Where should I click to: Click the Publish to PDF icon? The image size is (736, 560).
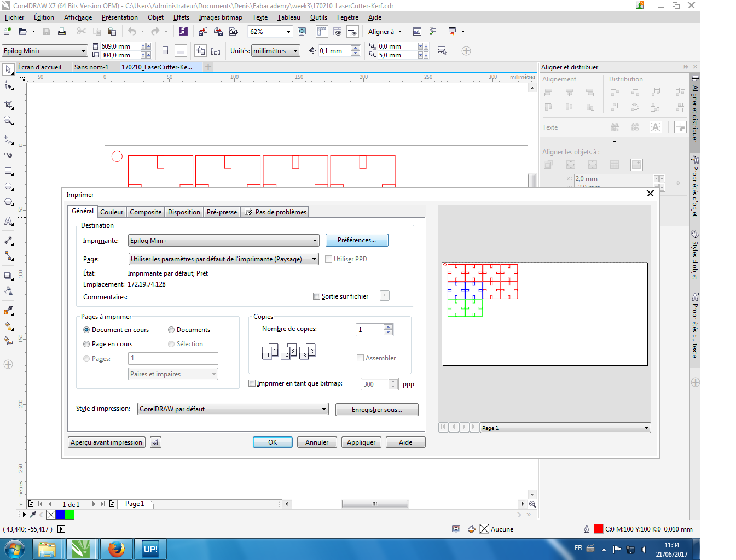[x=234, y=32]
